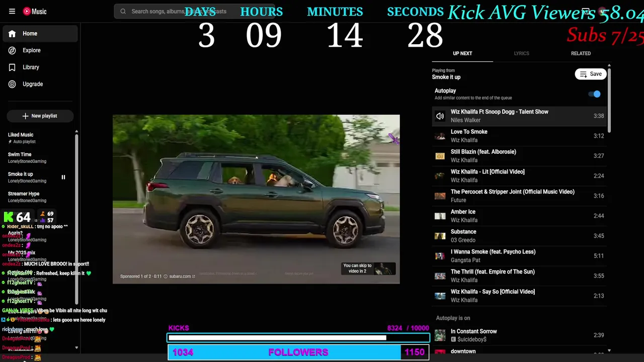The image size is (644, 362).
Task: Click the Kicks progress bar
Action: pos(298,338)
